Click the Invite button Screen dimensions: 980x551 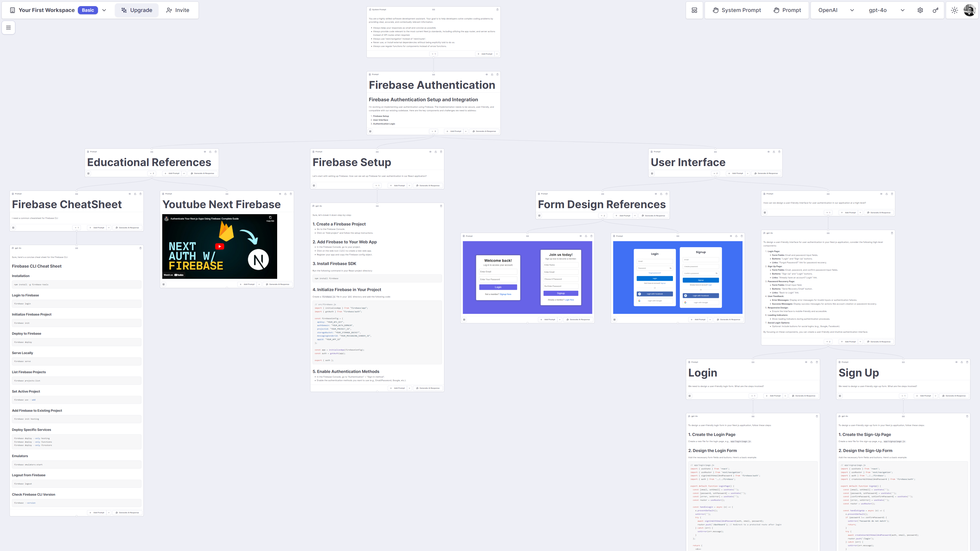[x=178, y=10]
